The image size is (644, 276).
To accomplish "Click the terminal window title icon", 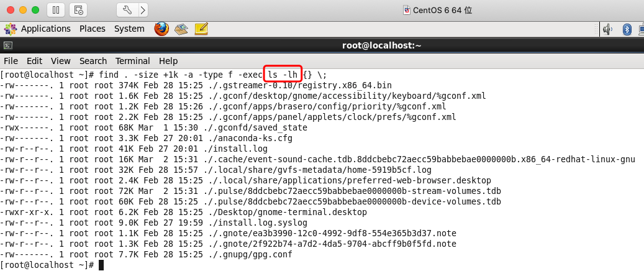I will (x=8, y=45).
